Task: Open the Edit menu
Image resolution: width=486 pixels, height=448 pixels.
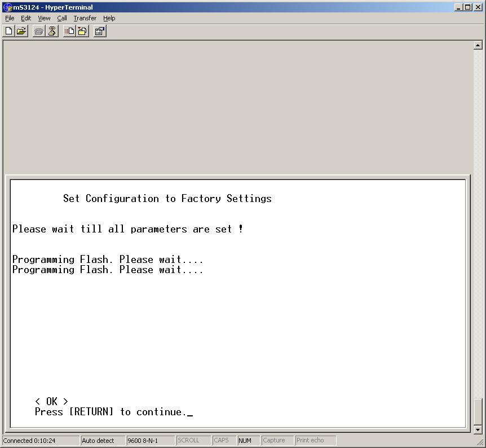Action: pyautogui.click(x=26, y=18)
